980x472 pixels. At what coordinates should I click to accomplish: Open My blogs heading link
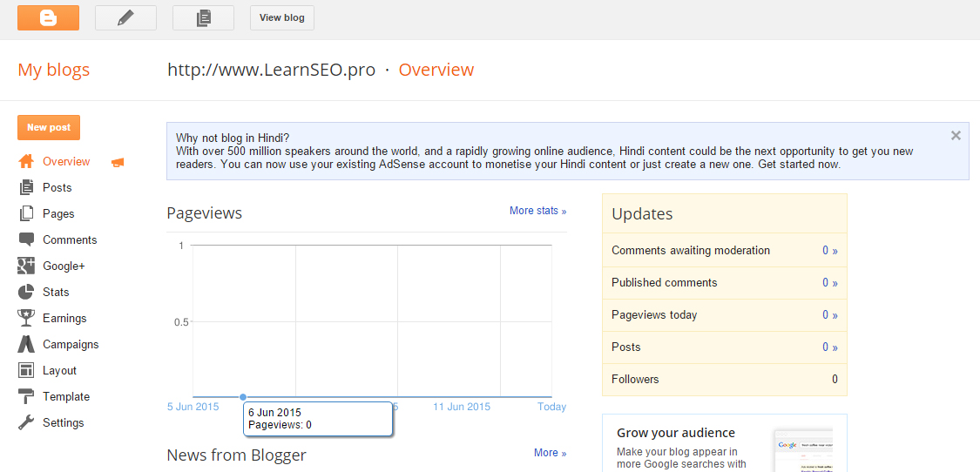click(54, 70)
